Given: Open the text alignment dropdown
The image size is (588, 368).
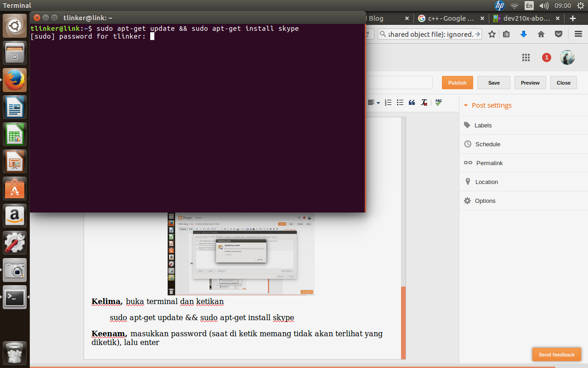Looking at the screenshot, I should 373,103.
